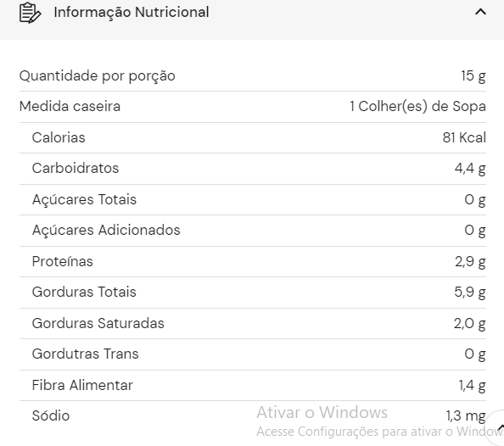The image size is (504, 446).
Task: Click the Gorduras Saturadas label
Action: (x=98, y=323)
